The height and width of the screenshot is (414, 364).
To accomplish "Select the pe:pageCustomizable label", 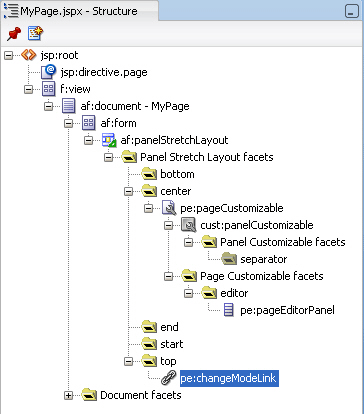I will click(x=232, y=208).
